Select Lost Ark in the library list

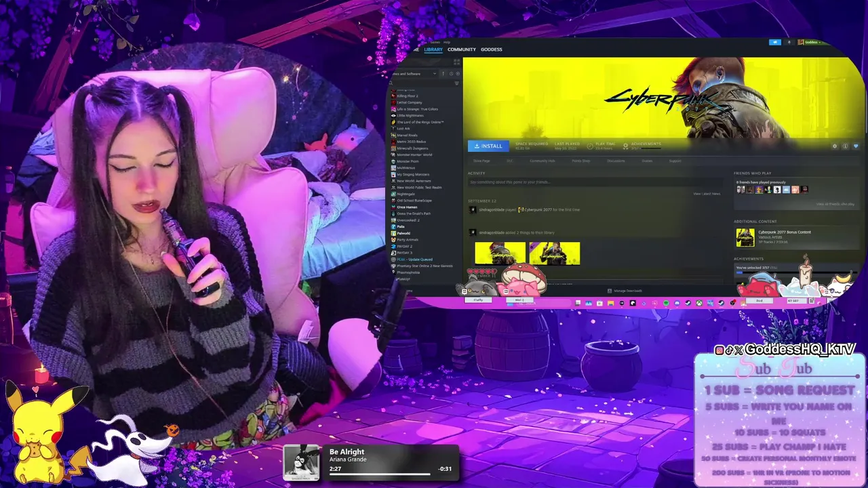[403, 129]
